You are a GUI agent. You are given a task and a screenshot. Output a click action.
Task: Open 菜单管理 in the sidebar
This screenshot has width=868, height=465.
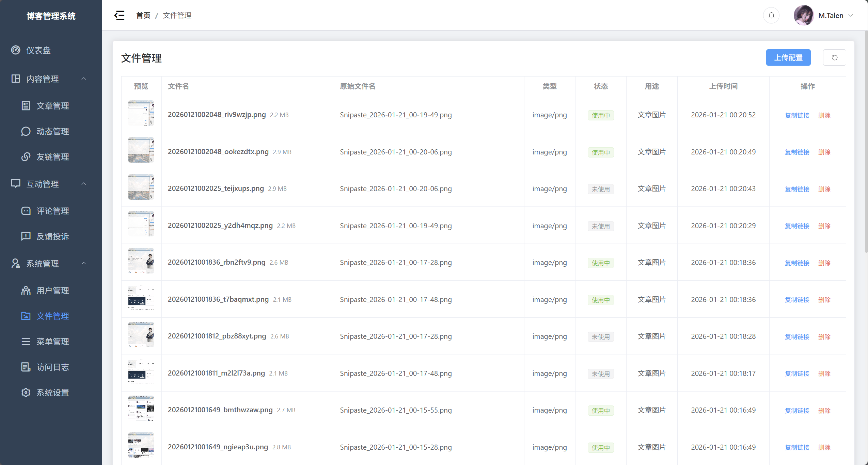click(52, 342)
